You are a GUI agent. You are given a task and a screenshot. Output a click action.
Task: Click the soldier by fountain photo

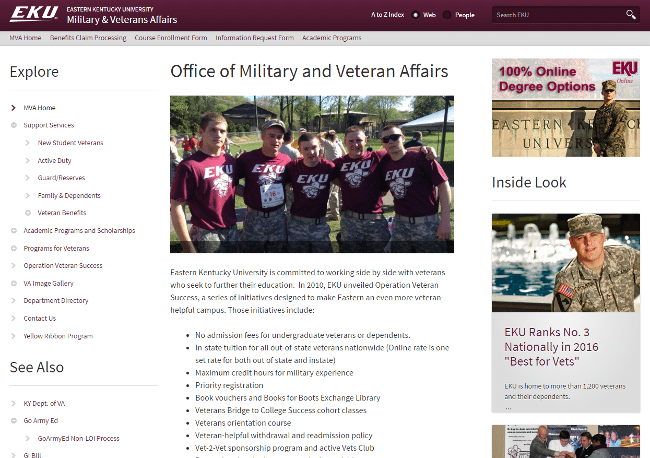pyautogui.click(x=566, y=263)
